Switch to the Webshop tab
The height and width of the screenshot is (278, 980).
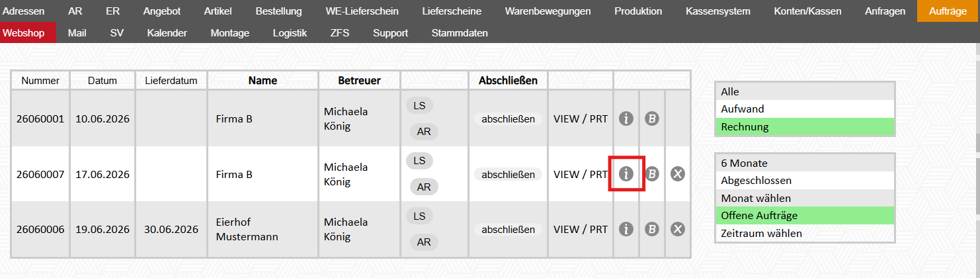24,33
